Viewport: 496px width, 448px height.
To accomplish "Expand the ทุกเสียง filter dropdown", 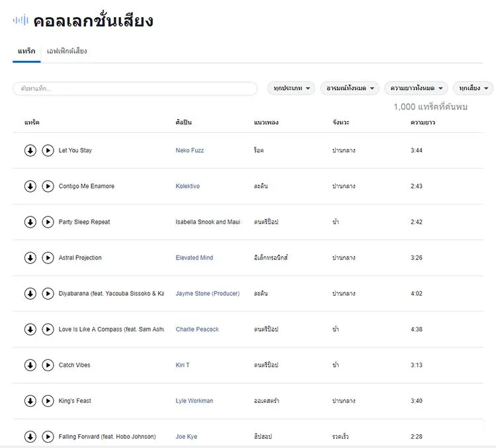I will pos(474,88).
